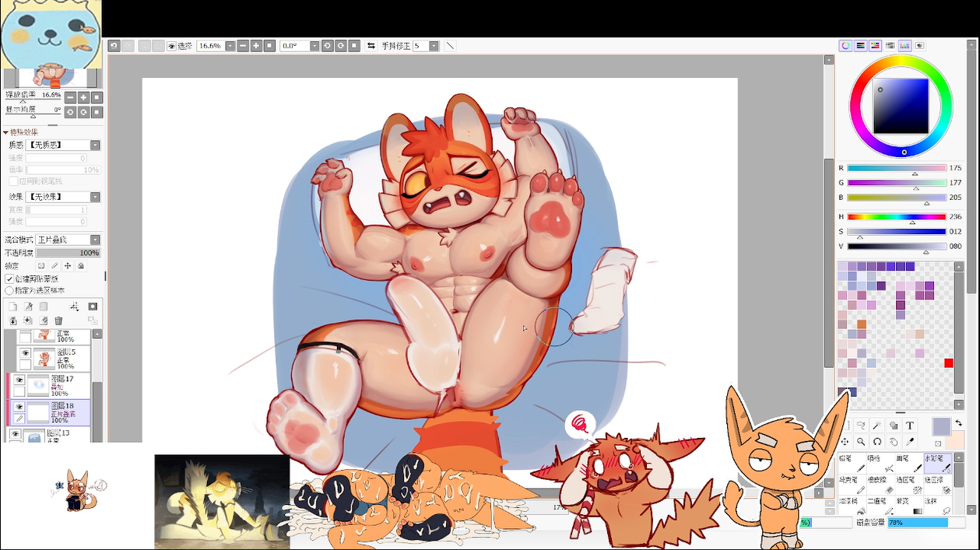Select the Text (T) tool
The width and height of the screenshot is (980, 550).
[x=910, y=426]
